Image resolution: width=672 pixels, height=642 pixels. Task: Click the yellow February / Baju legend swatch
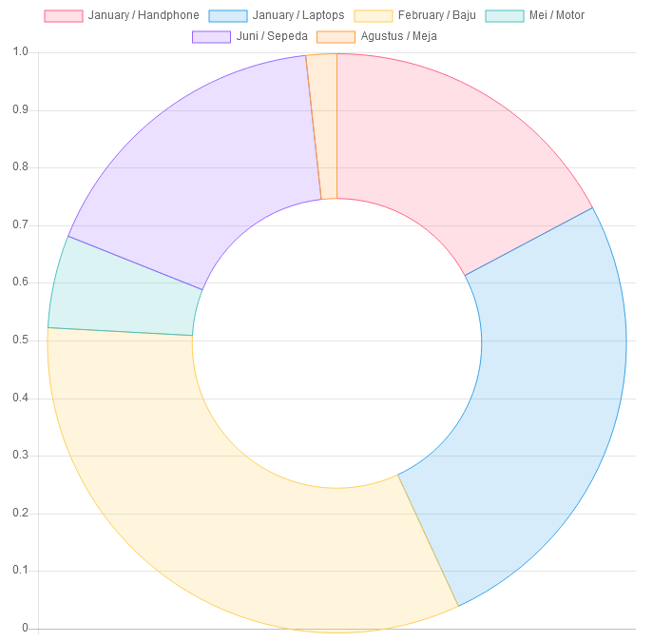(374, 16)
